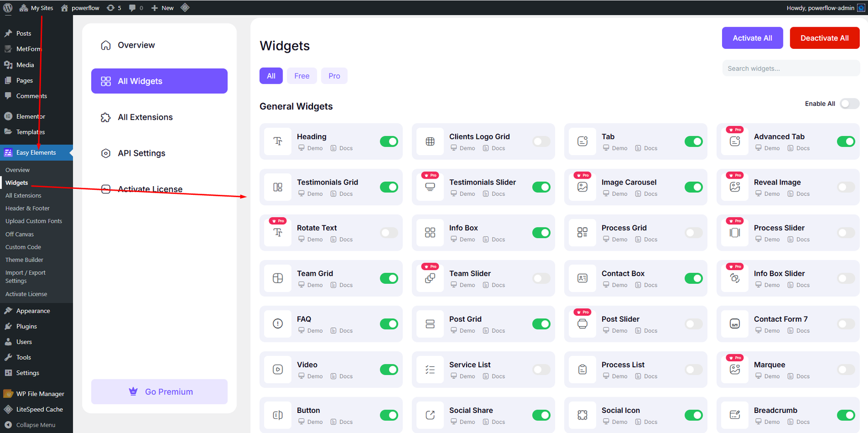Show the Free widgets filter tab
This screenshot has width=868, height=433.
tap(302, 76)
